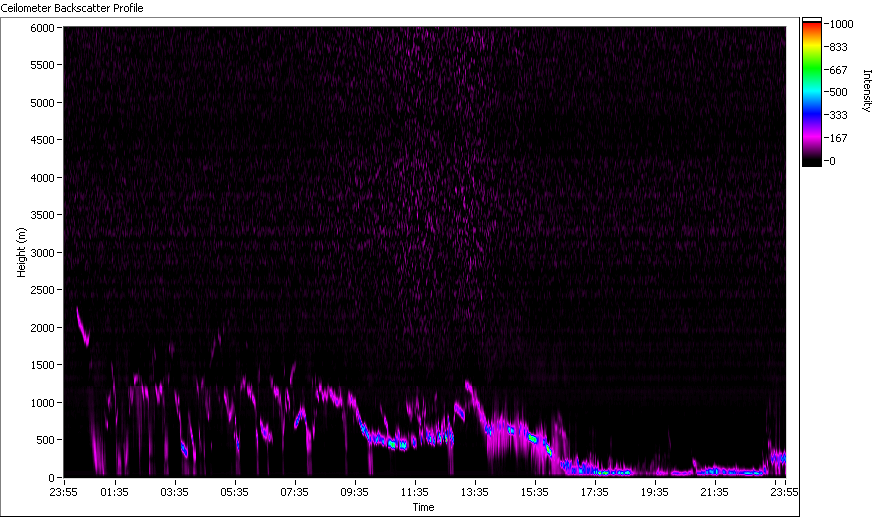
Task: Click the 'Time' x-axis label
Action: [423, 507]
